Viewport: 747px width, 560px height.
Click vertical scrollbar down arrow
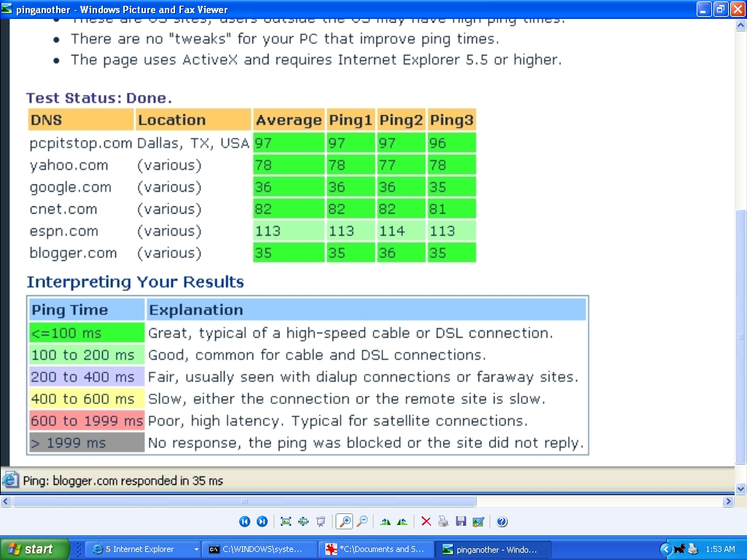(741, 489)
